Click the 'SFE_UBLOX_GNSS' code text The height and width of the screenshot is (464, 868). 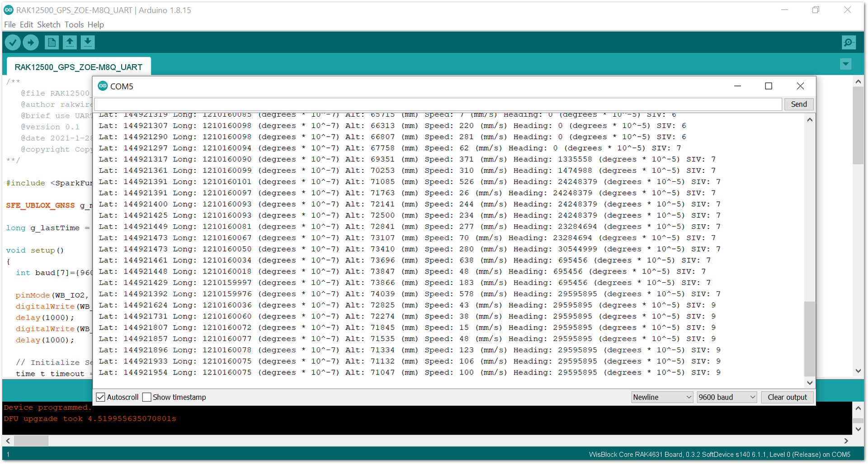pos(40,205)
